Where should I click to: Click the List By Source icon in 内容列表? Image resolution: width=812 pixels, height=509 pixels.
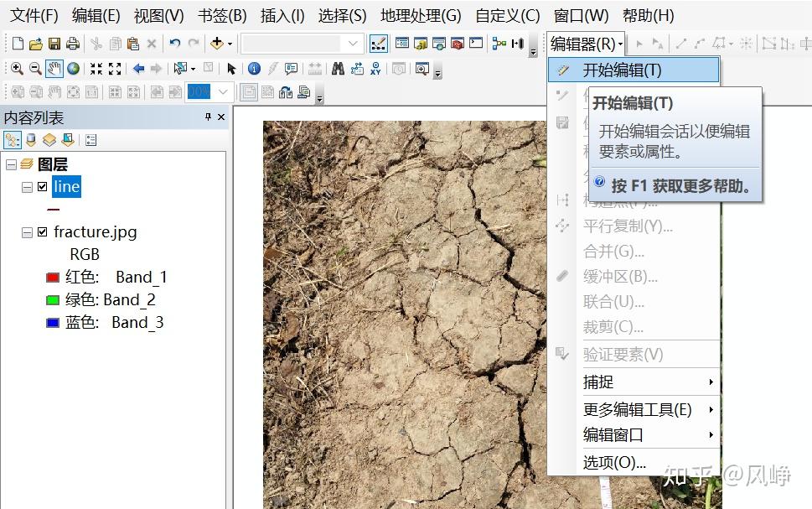click(x=31, y=139)
